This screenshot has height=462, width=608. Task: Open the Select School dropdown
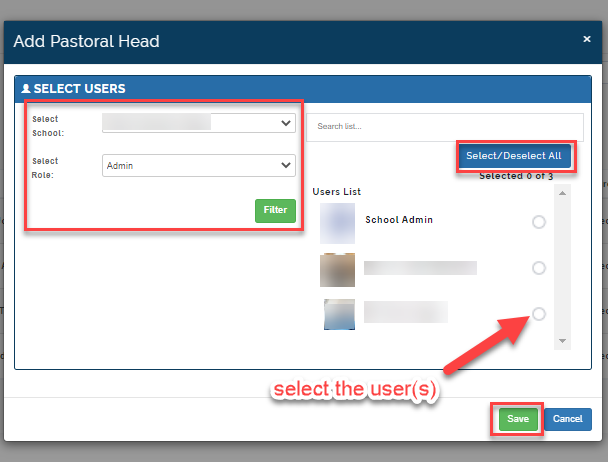[199, 123]
